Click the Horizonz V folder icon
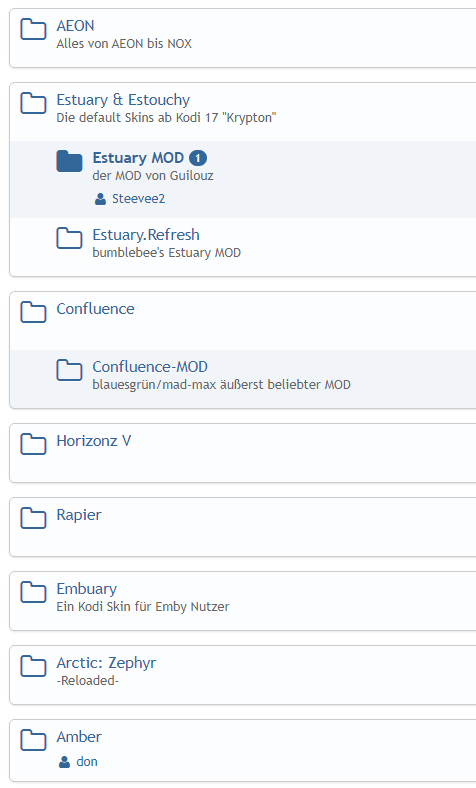Screen dimensions: 476x788 pyautogui.click(x=33, y=444)
